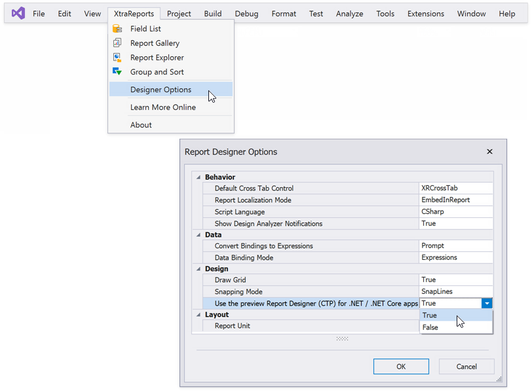Viewport: 532px width, 392px height.
Task: Click the Snapping Mode value field
Action: coord(456,292)
